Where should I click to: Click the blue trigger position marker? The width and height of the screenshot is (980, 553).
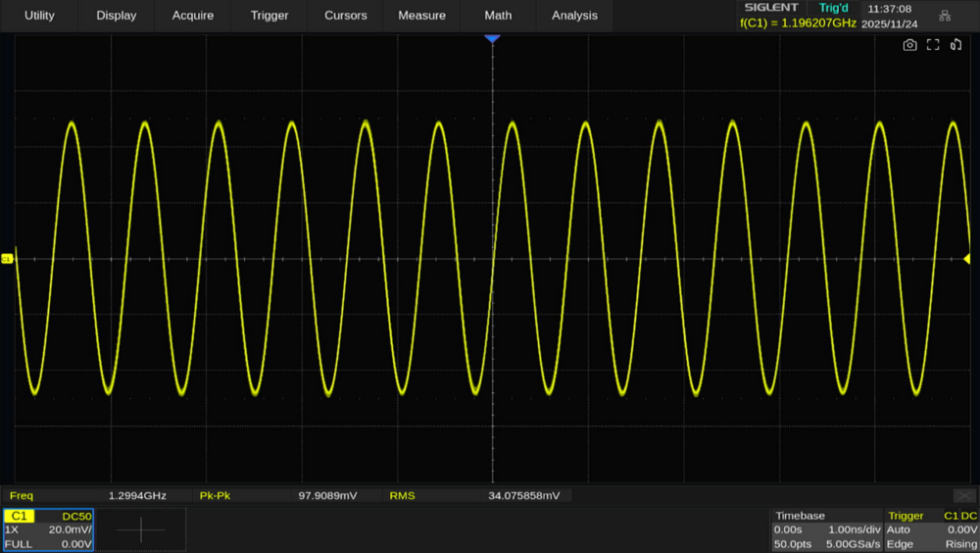pos(492,38)
